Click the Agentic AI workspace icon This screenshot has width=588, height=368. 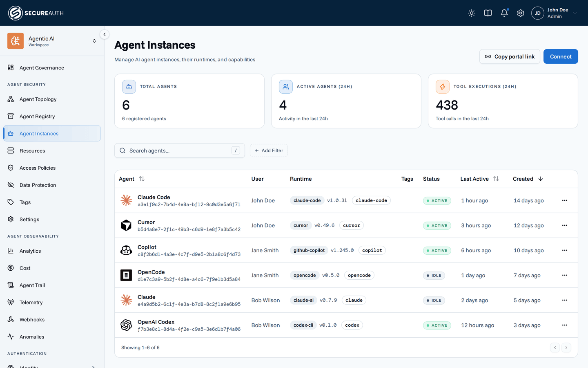tap(16, 41)
